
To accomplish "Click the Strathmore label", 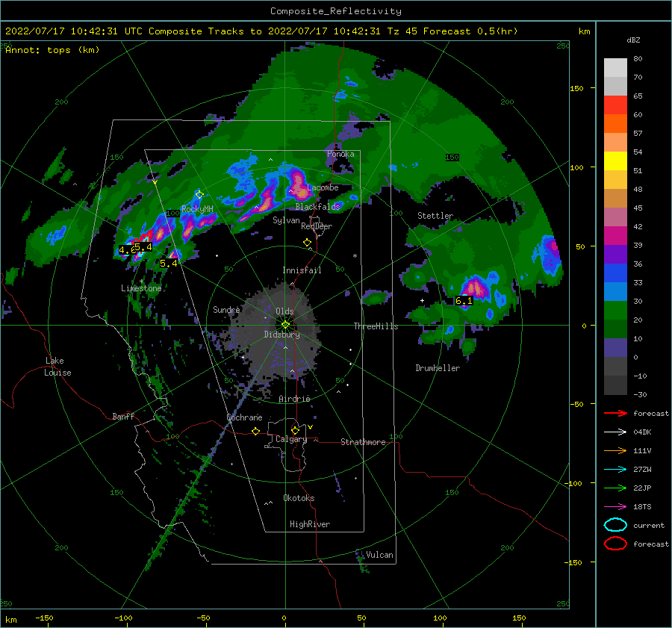I will point(363,442).
